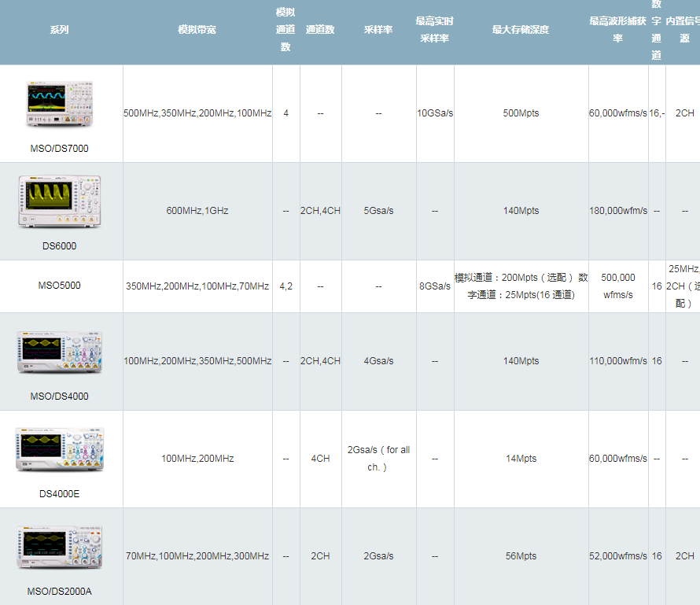Click the 8GSa/s real-time sample rate value

coord(435,286)
